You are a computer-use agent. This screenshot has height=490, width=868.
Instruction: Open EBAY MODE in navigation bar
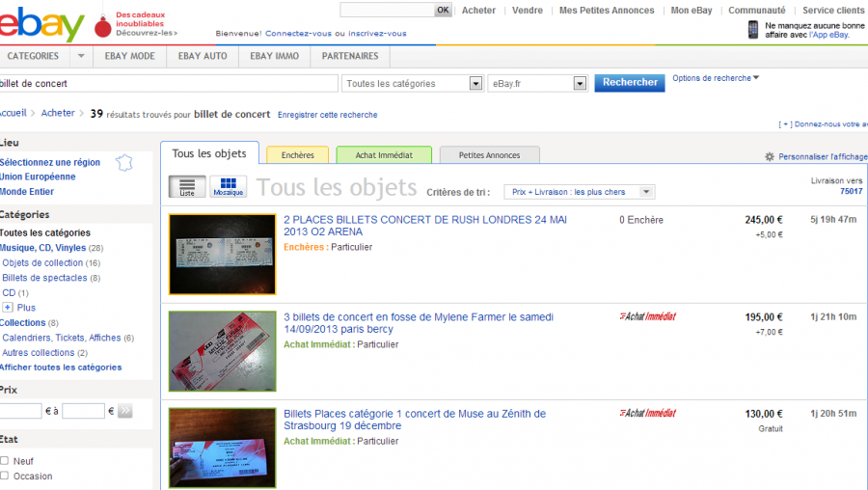[x=130, y=56]
